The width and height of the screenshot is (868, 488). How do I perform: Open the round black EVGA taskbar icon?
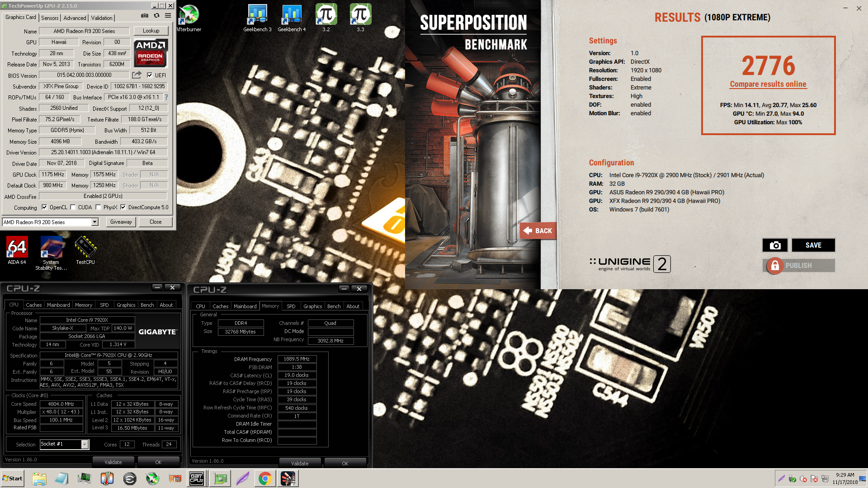130,479
